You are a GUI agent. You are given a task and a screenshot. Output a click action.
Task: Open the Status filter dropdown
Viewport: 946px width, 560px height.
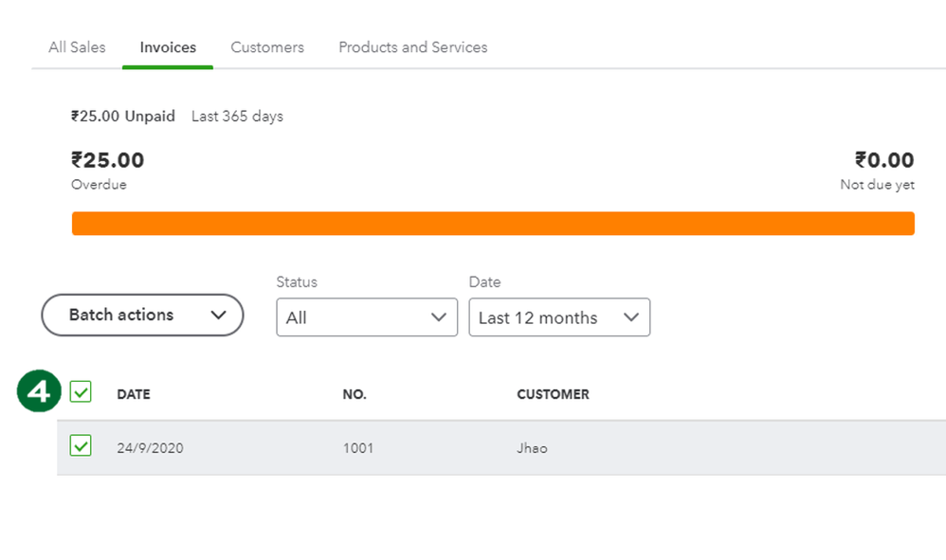click(x=366, y=317)
